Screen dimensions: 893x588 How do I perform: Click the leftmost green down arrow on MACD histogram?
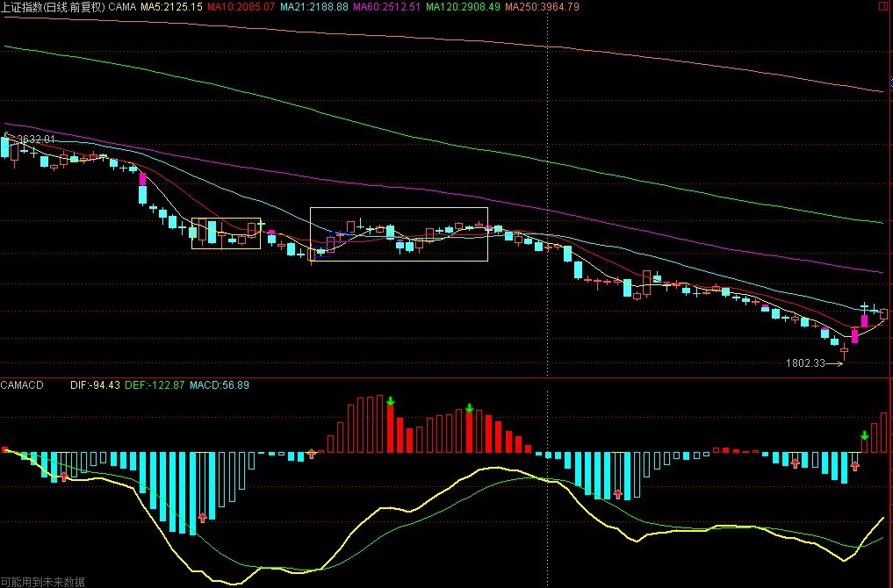(x=391, y=402)
